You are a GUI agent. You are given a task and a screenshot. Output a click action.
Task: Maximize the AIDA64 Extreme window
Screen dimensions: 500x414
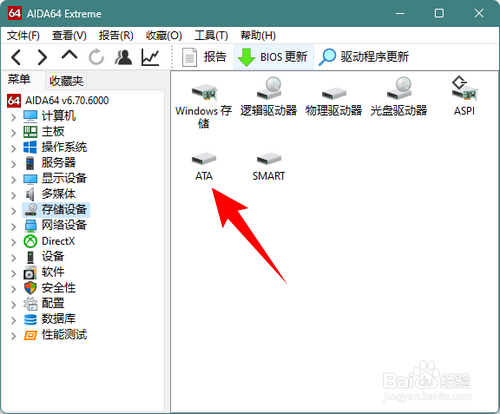tap(439, 13)
